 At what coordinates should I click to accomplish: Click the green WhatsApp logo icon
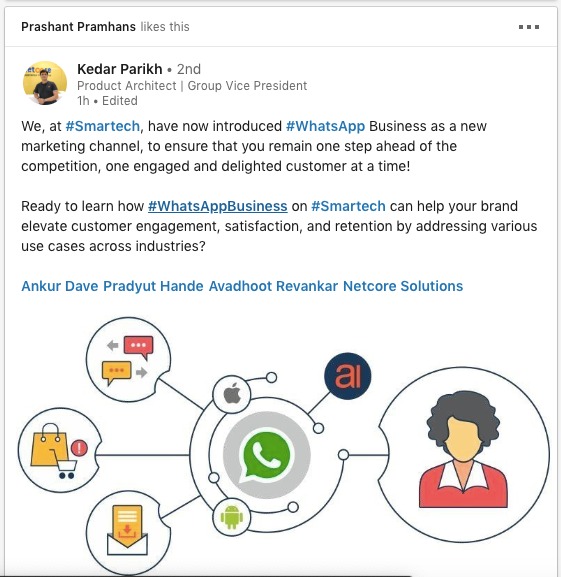[x=266, y=456]
